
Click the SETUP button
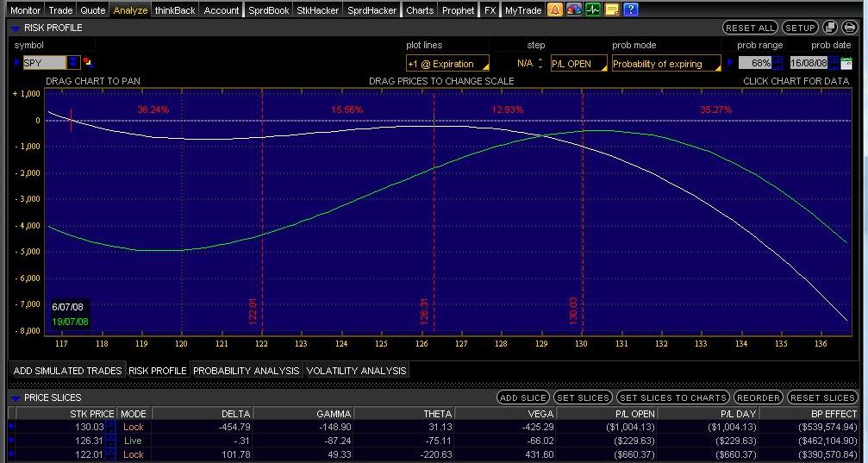click(800, 27)
